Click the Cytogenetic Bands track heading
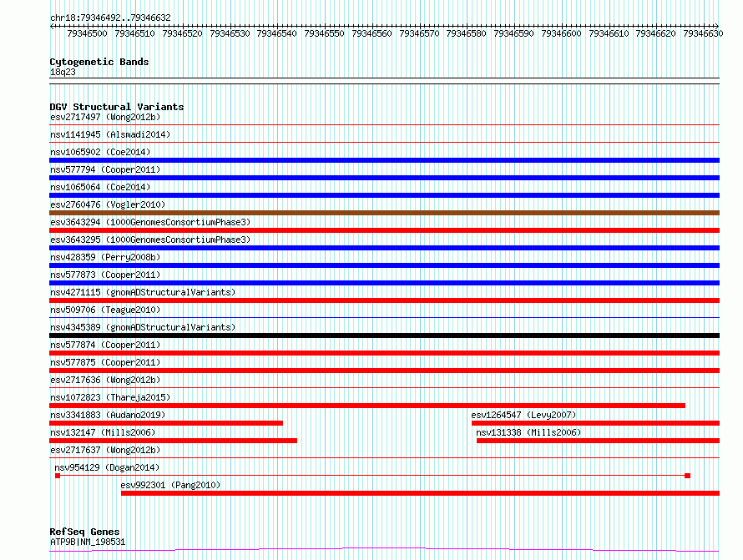 coord(99,62)
